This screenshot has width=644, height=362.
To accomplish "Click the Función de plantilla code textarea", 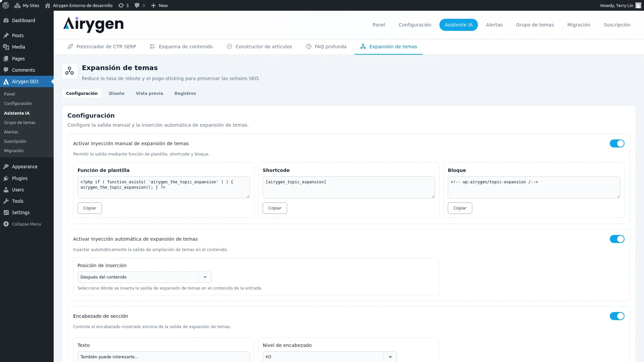I will [x=164, y=187].
